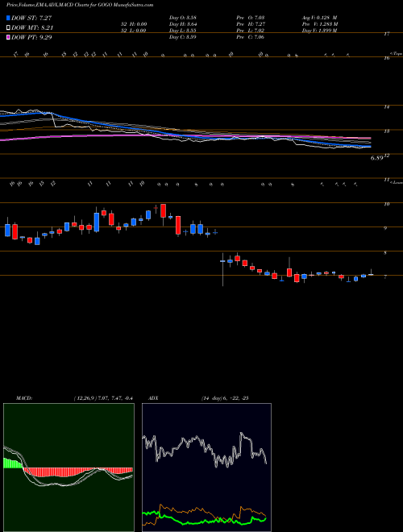
Task: Click the 'Day L' low value
Action: 183,31
